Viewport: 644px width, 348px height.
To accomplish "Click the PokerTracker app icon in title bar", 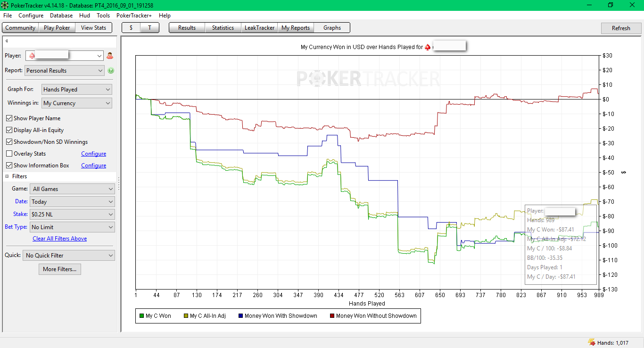I will tap(5, 5).
